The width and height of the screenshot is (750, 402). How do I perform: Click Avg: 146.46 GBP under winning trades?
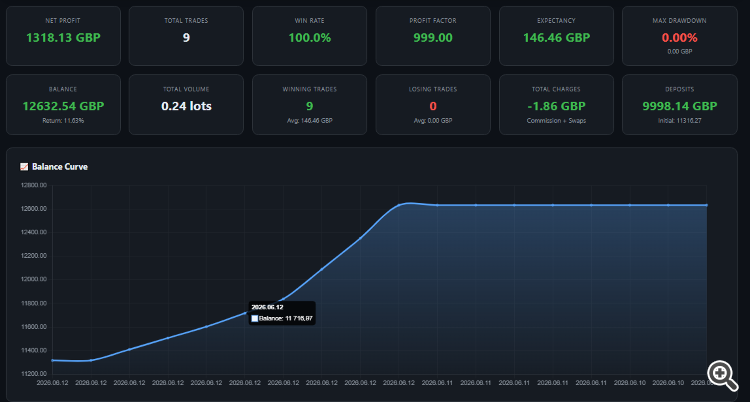309,121
